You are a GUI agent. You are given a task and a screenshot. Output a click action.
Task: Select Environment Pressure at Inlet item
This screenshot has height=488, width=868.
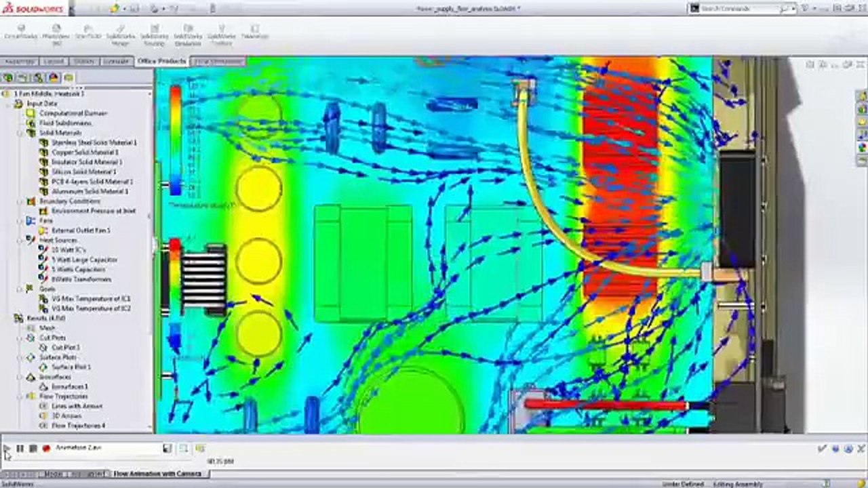[94, 211]
